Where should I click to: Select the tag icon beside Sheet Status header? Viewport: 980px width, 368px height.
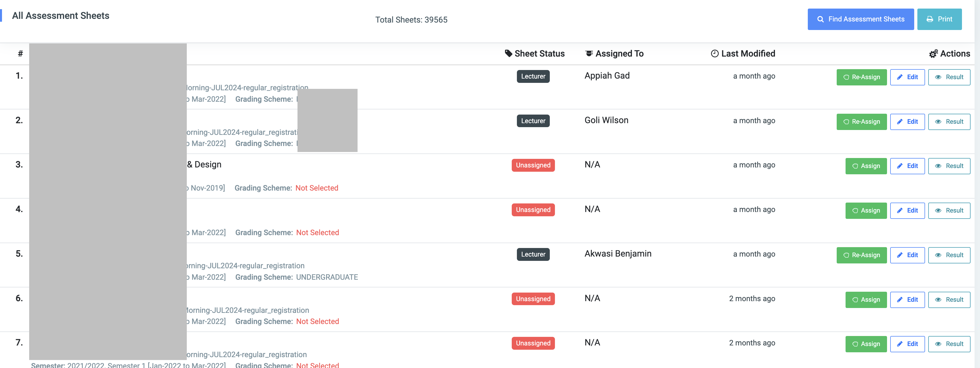(x=509, y=54)
